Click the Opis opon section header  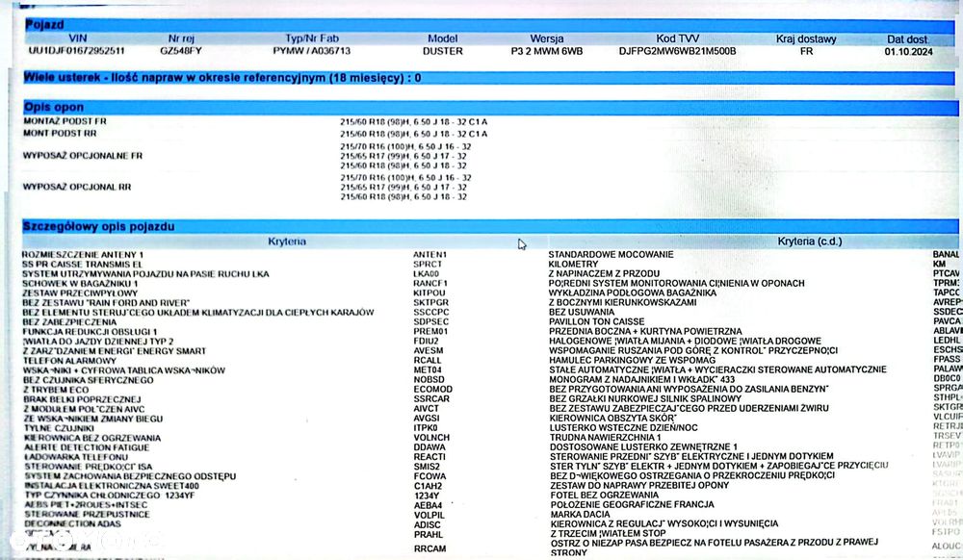489,108
